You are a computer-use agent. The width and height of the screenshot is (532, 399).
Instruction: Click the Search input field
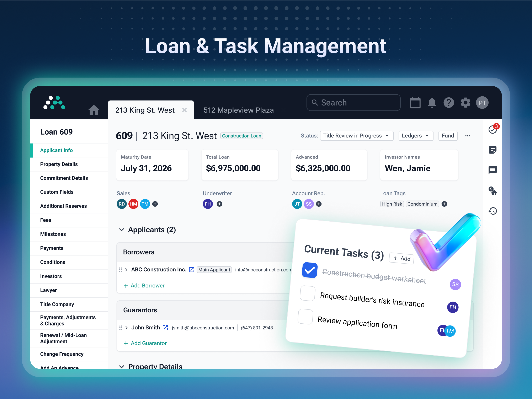point(353,103)
